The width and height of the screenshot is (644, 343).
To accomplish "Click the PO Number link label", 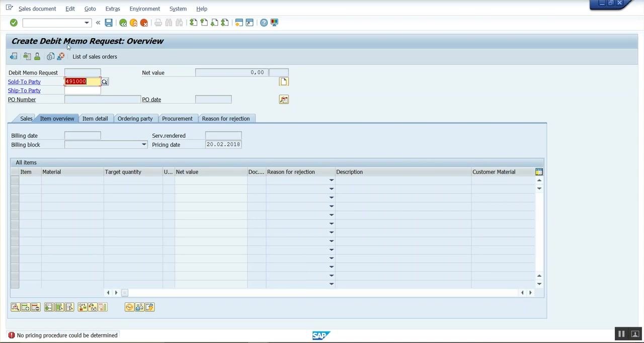I will point(22,100).
